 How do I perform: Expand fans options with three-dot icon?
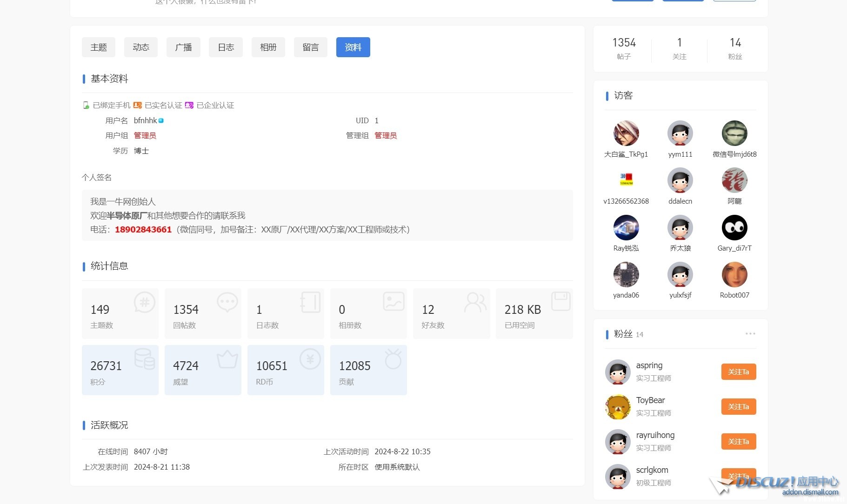coord(750,334)
